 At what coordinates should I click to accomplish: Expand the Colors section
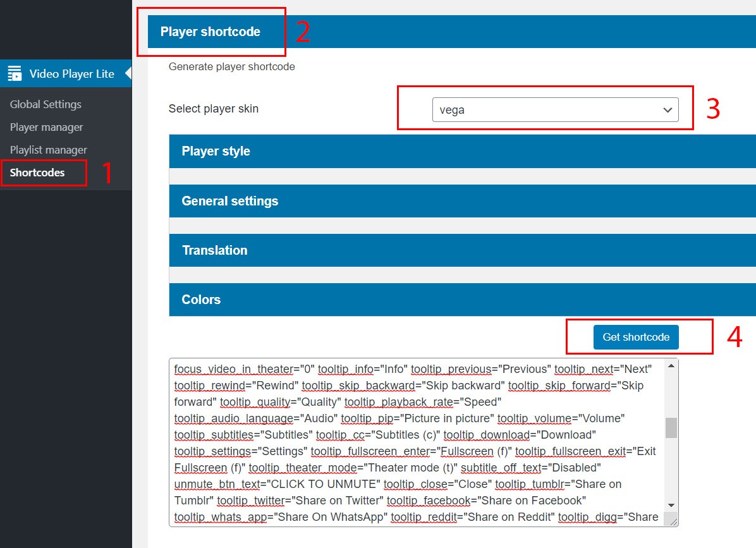click(201, 300)
